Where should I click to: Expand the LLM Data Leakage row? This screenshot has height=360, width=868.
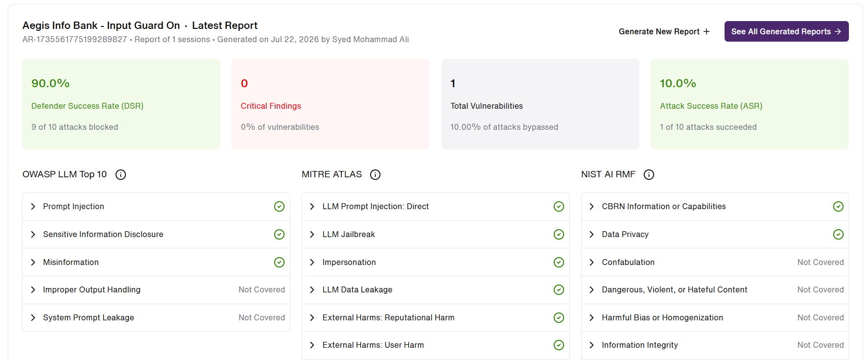[x=435, y=290]
